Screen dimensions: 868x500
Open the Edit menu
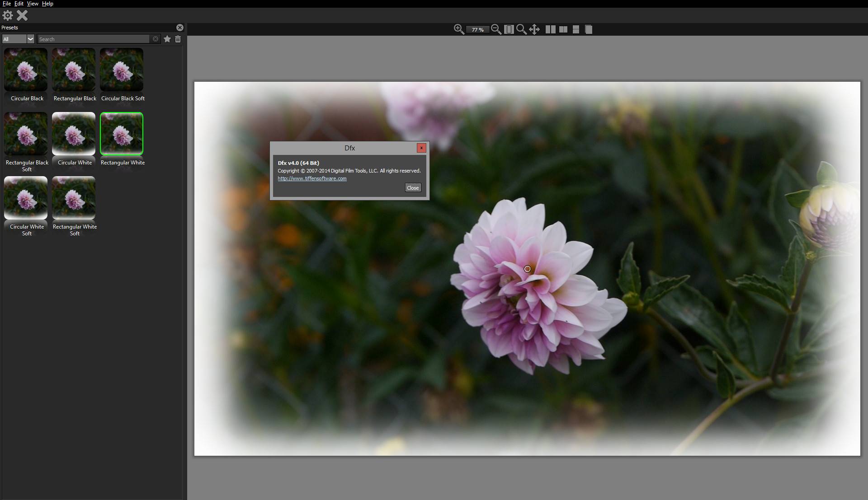coord(19,4)
